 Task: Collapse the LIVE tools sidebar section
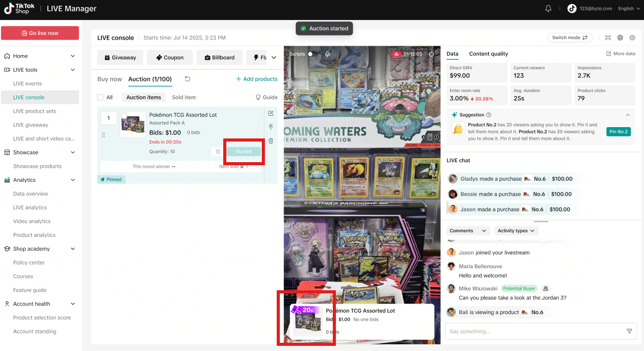tap(73, 70)
